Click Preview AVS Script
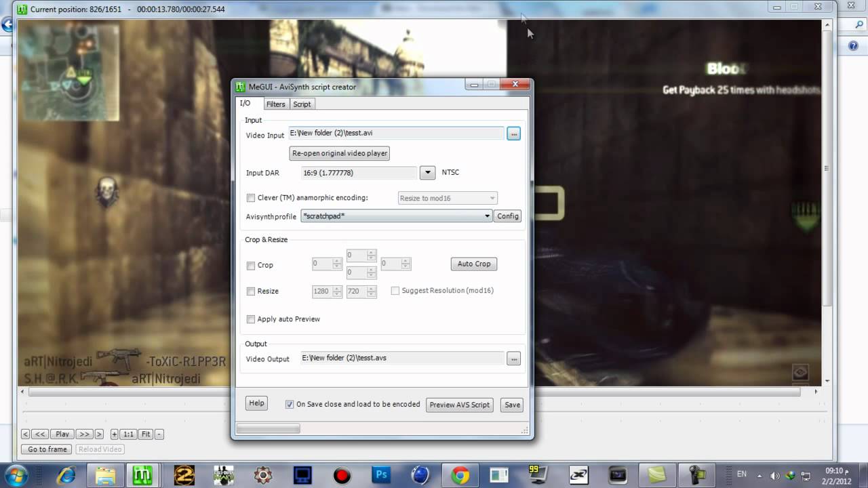868x488 pixels. click(459, 405)
